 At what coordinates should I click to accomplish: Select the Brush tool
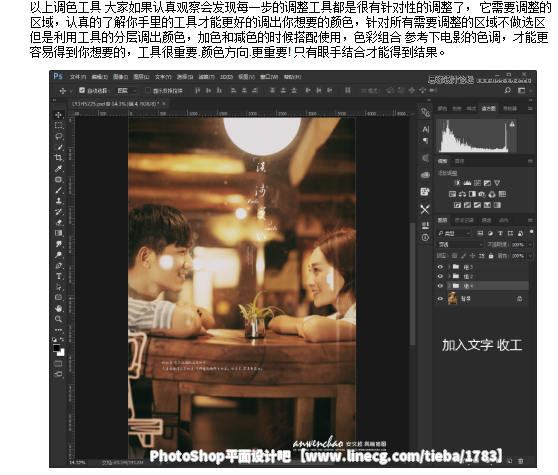(x=59, y=190)
